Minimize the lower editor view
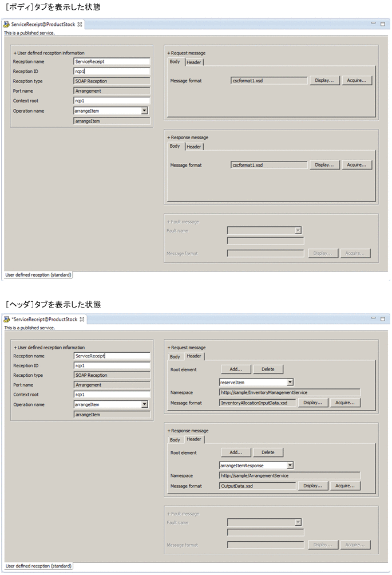Image resolution: width=392 pixels, height=575 pixels. pos(373,318)
